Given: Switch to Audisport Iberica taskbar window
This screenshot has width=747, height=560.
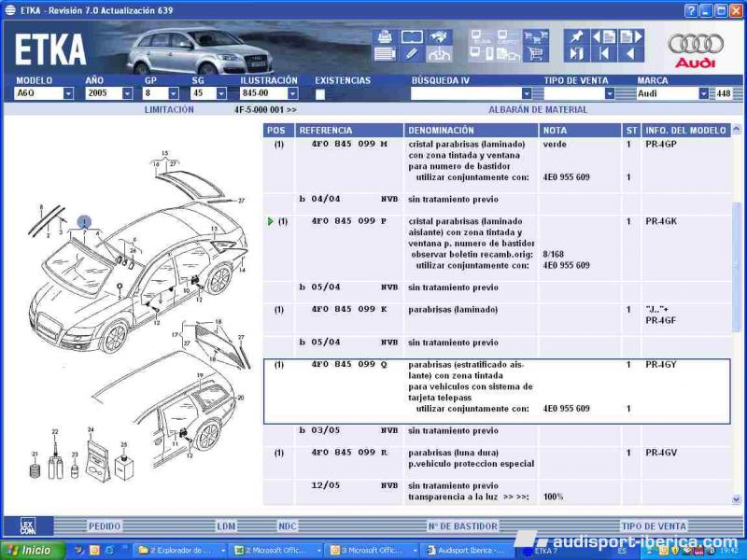Looking at the screenshot, I should 469,551.
